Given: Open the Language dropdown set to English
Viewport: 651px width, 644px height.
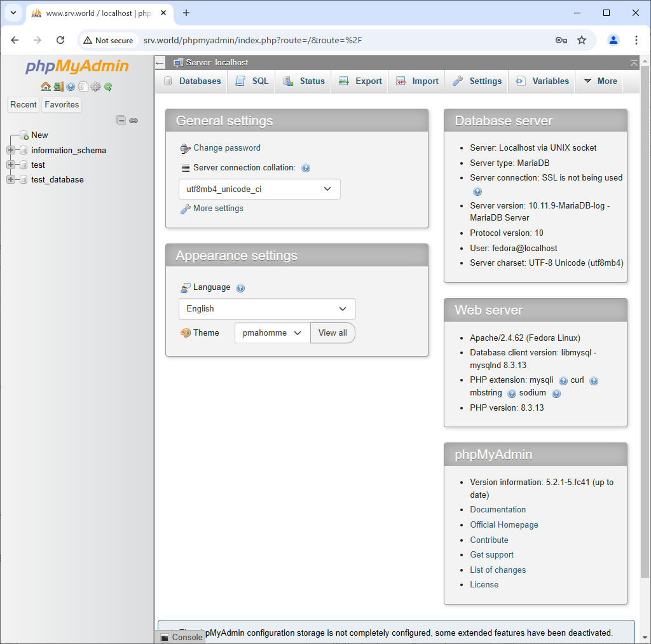Looking at the screenshot, I should pos(267,309).
